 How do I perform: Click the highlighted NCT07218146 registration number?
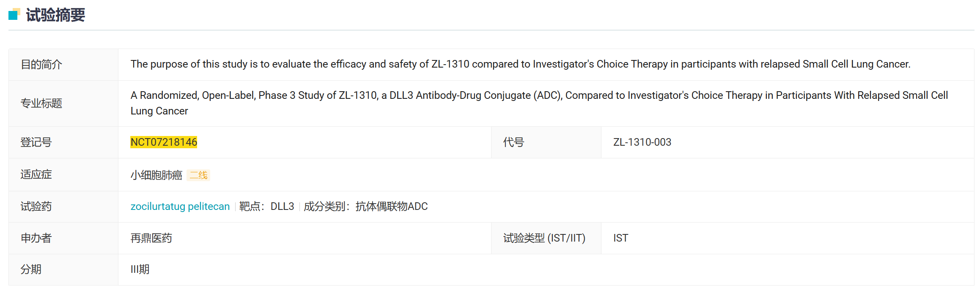pyautogui.click(x=164, y=142)
